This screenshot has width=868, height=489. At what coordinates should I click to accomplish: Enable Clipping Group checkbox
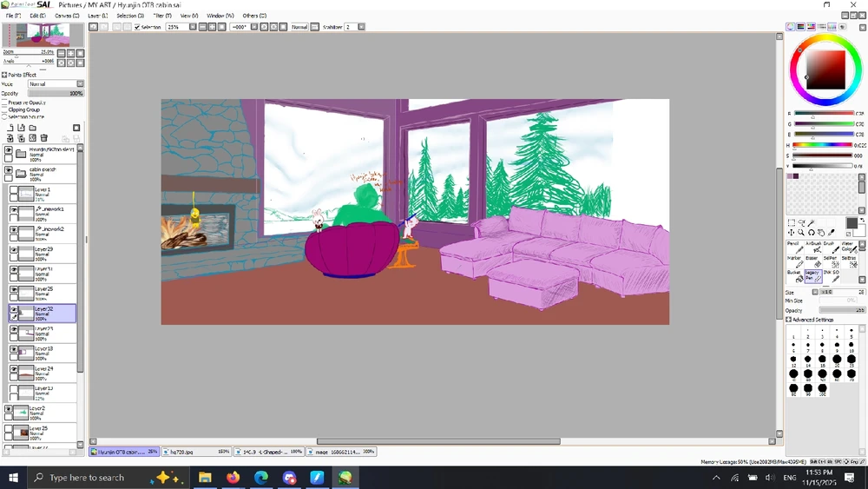tap(4, 109)
